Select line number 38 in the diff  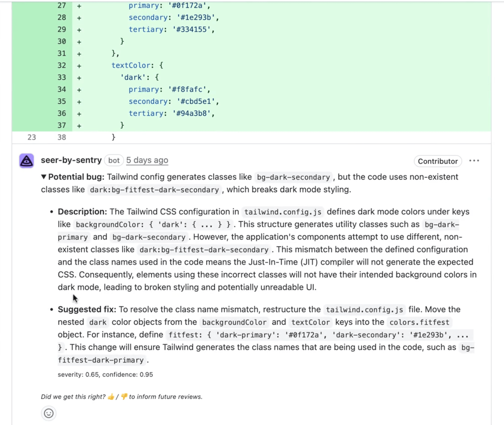pyautogui.click(x=61, y=137)
